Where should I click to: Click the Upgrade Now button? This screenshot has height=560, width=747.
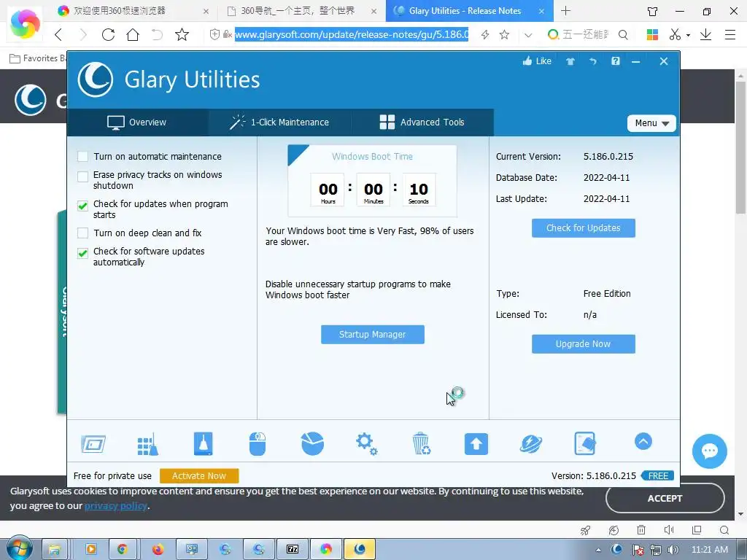pos(583,344)
